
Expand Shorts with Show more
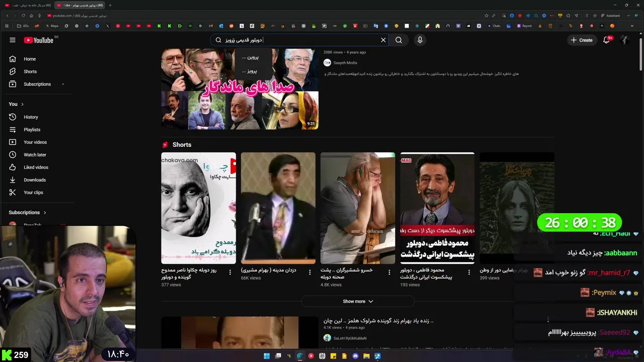pos(358,301)
